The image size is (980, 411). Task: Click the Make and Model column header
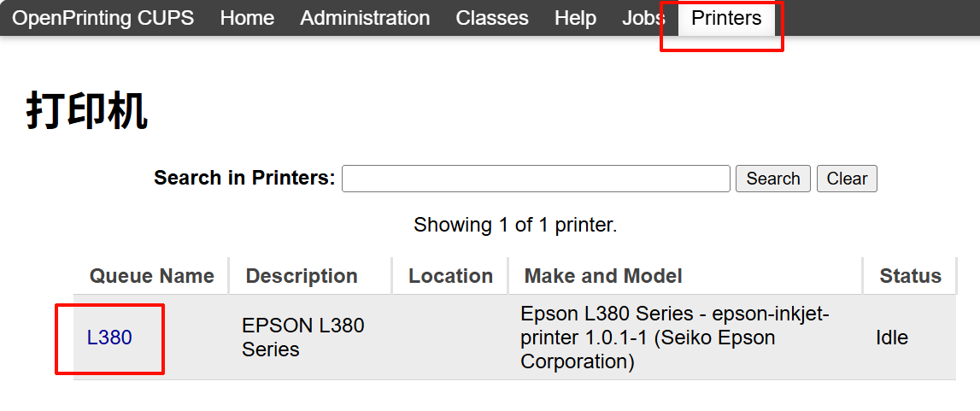click(603, 276)
